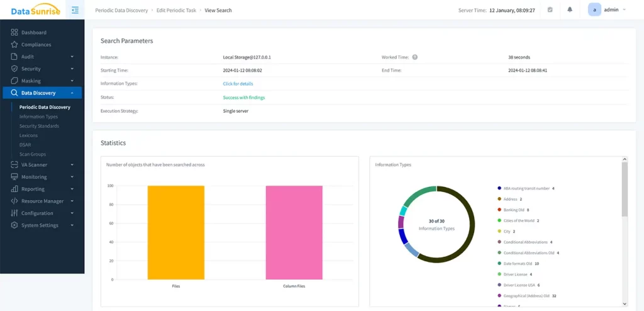This screenshot has height=311, width=644.
Task: Click the admin user avatar
Action: (x=595, y=10)
